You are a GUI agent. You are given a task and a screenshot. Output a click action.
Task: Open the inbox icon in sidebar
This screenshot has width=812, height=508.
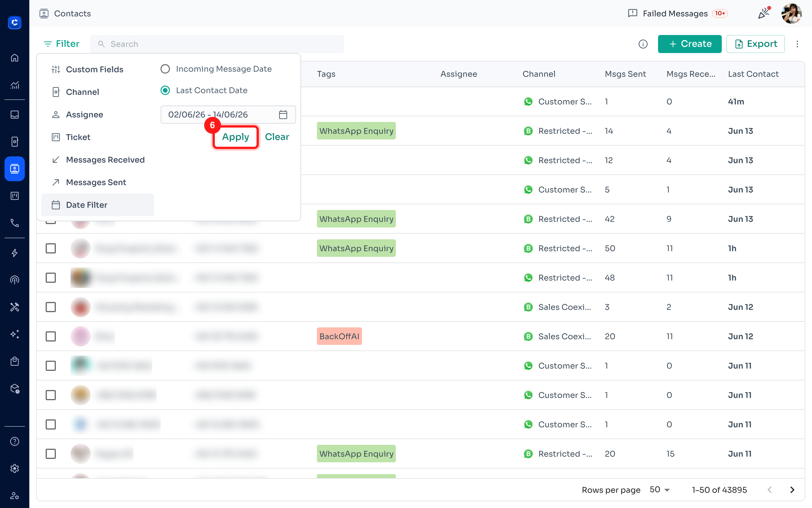[14, 115]
